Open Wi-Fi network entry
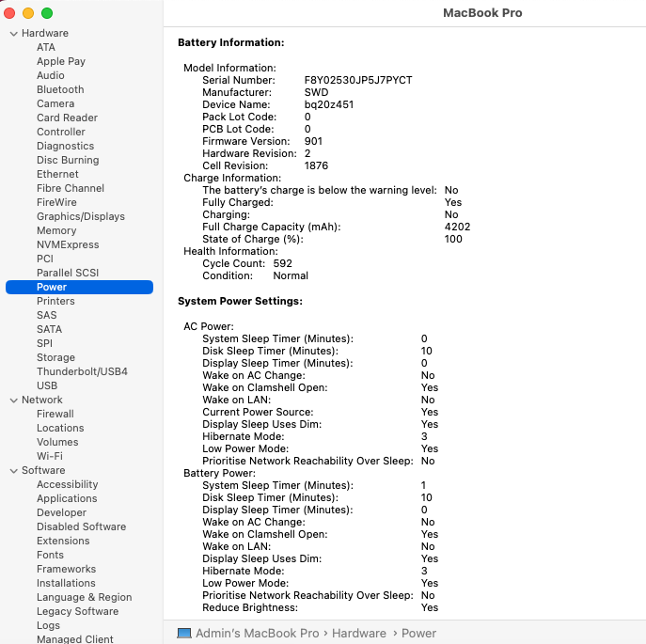 50,456
